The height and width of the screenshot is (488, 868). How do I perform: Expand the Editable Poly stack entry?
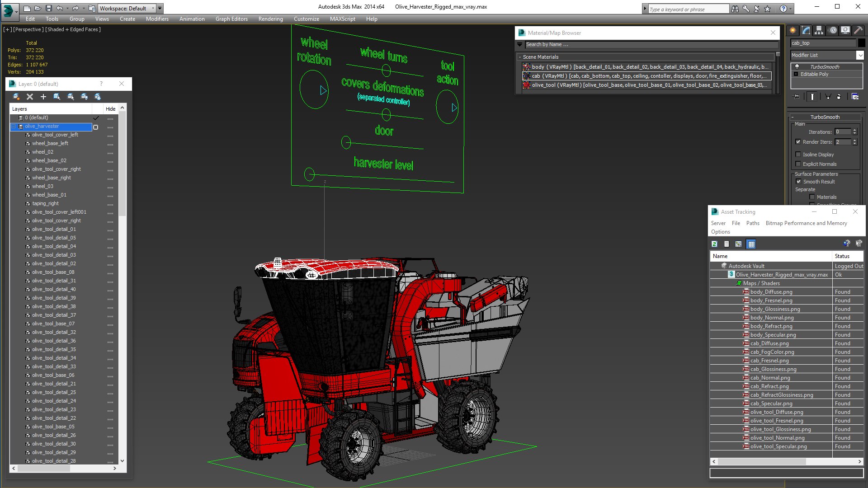tap(796, 74)
